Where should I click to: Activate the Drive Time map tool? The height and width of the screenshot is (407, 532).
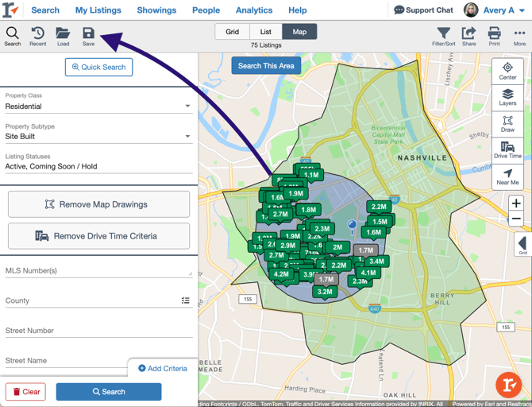pyautogui.click(x=507, y=150)
